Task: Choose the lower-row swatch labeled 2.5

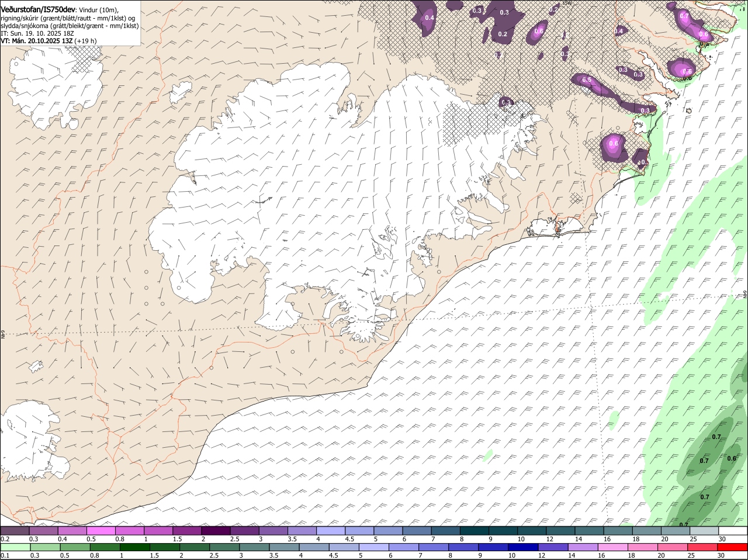Action: point(225,547)
